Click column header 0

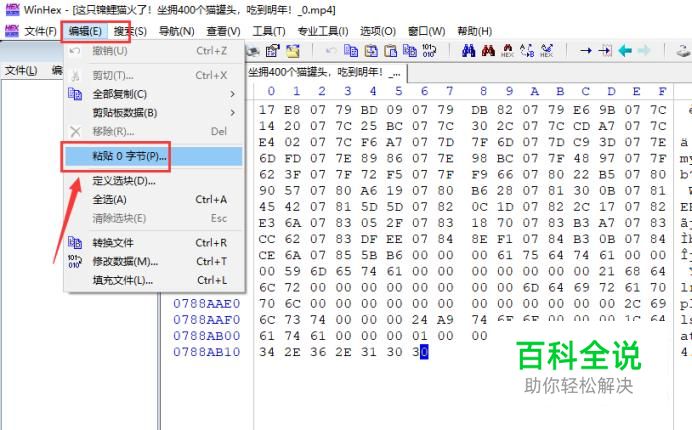pos(271,91)
